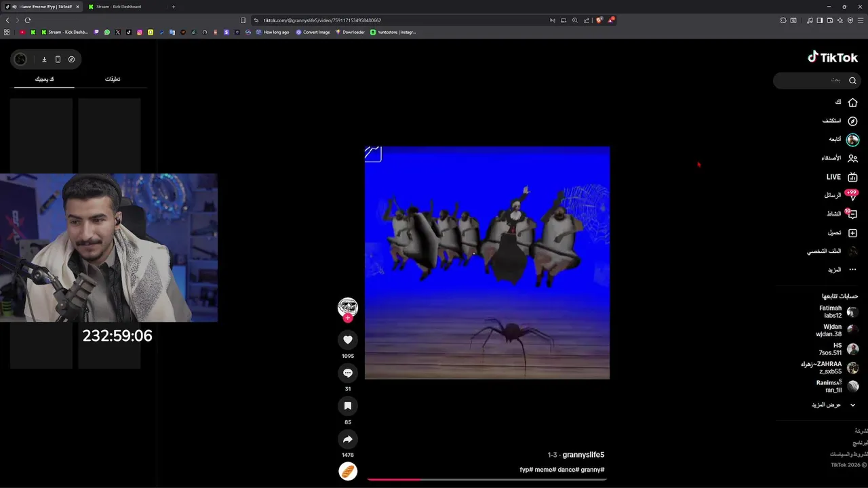The height and width of the screenshot is (488, 868).
Task: Open ZAHRAA z_sxb55 account
Action: pos(829,367)
